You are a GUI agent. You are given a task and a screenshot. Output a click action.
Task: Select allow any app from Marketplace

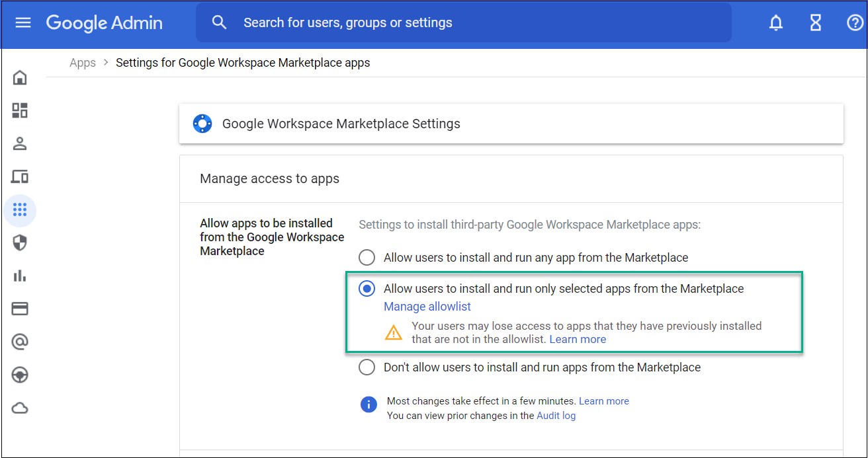point(367,257)
